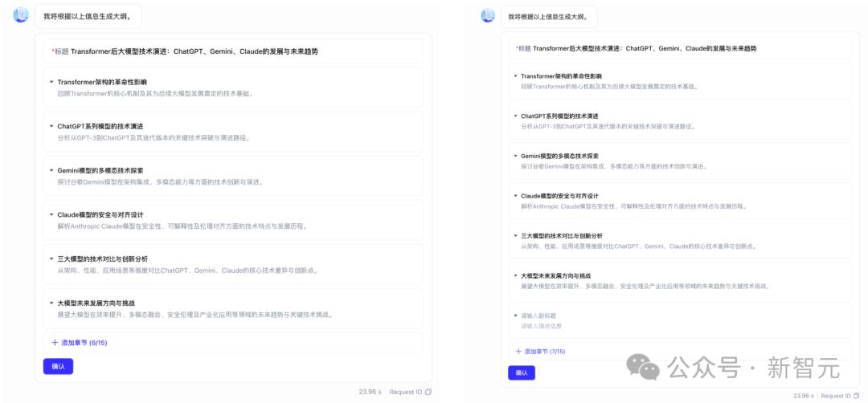Click the 请输入描述信息 placeholder field
Viewport: 868px width, 403px height.
[x=542, y=326]
